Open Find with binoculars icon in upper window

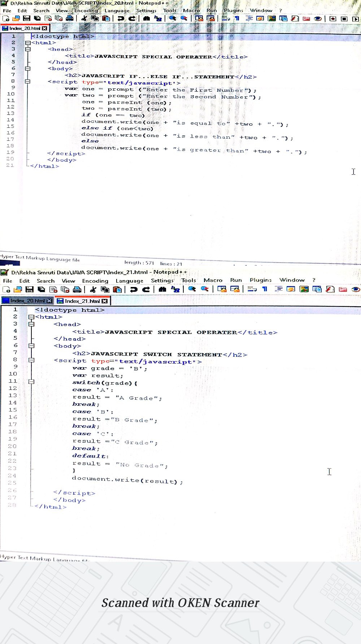(146, 18)
